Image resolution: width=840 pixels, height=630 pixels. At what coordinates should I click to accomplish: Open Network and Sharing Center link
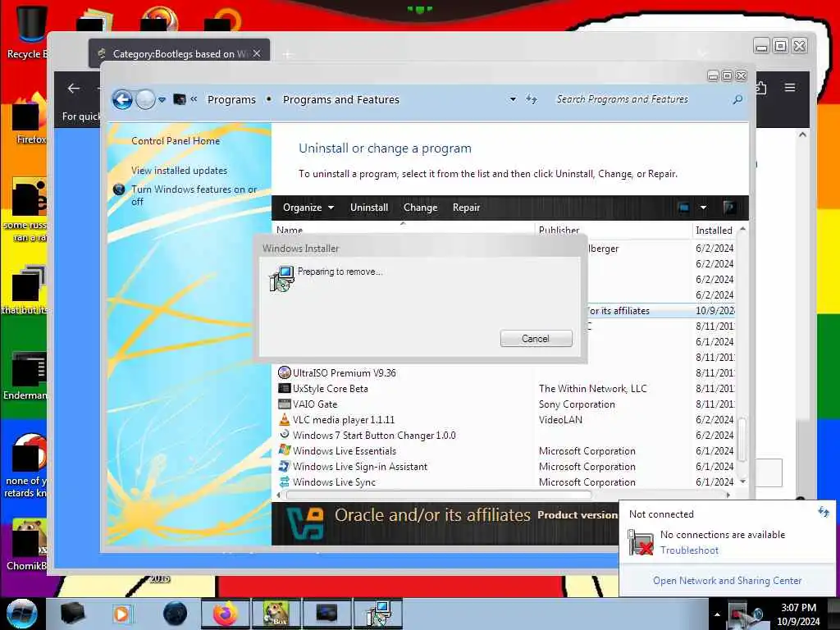(727, 581)
